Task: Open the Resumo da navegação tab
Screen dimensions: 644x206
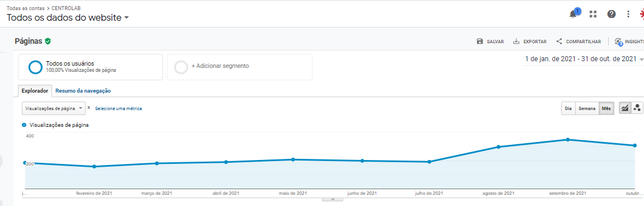Action: 83,90
